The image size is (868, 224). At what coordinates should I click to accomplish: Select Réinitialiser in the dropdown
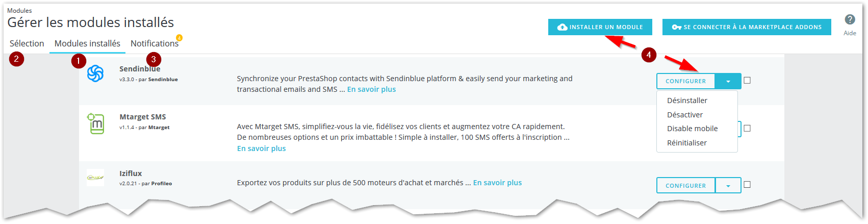pos(686,143)
